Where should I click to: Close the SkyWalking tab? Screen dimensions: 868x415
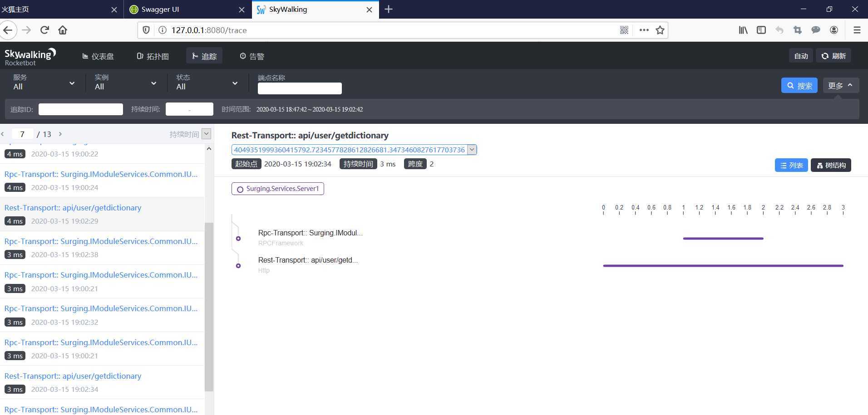370,10
